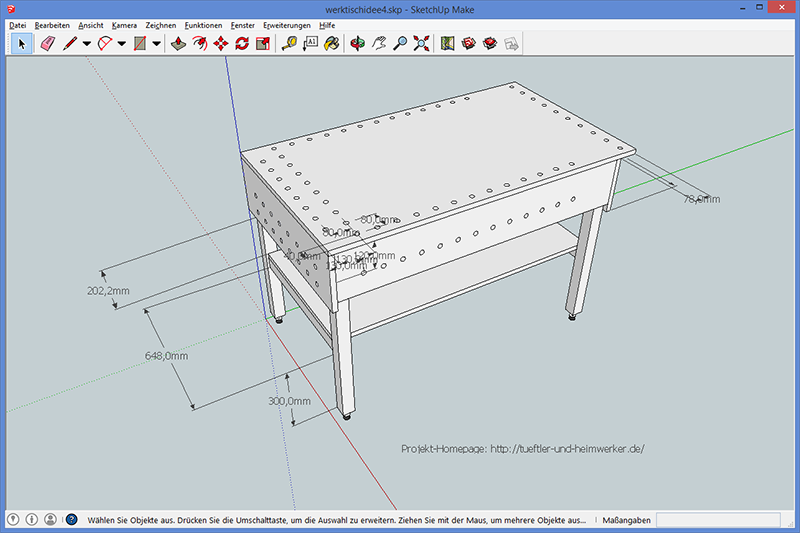
Task: Minimize the SketchUp Make window
Action: point(743,8)
